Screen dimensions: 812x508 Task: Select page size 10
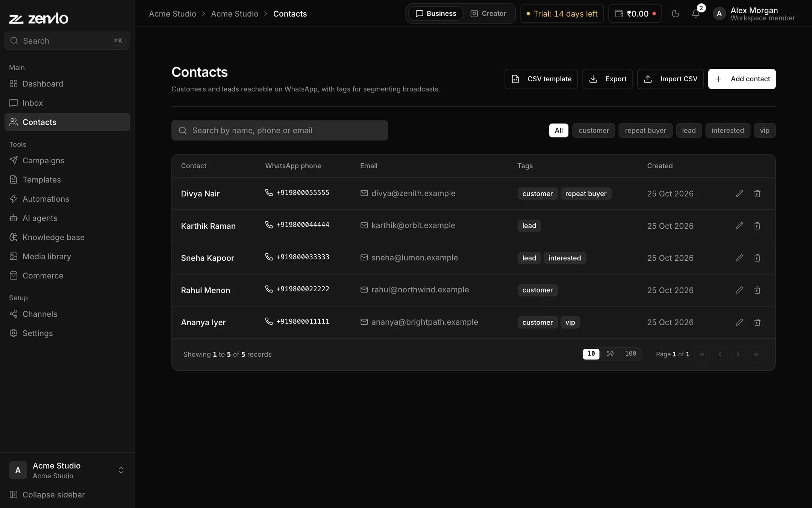click(591, 354)
